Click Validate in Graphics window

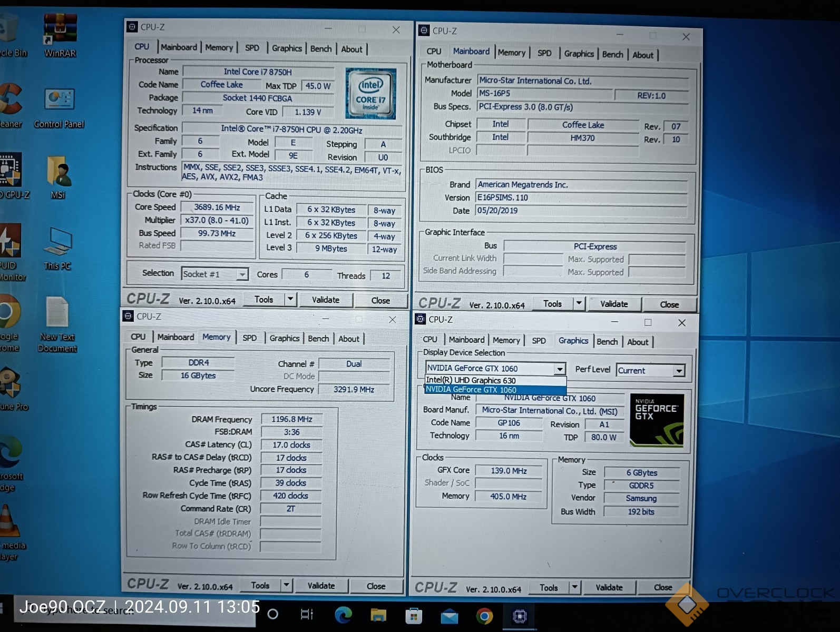[x=609, y=587]
